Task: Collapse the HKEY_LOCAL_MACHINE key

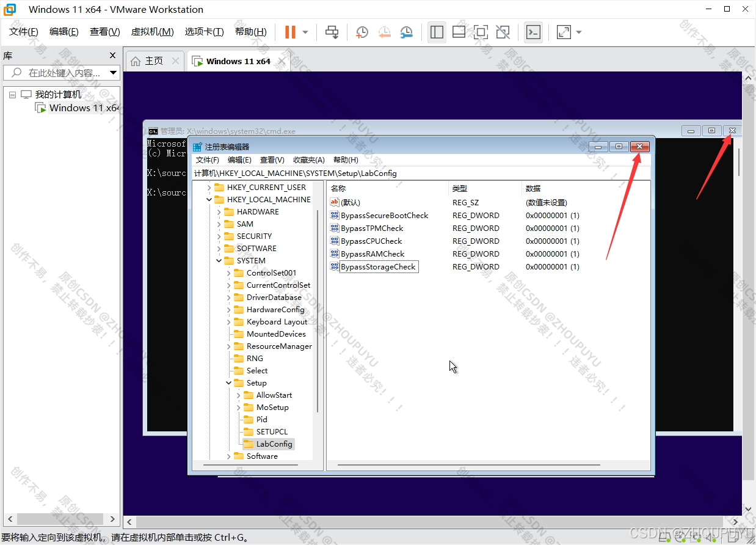Action: (x=209, y=200)
